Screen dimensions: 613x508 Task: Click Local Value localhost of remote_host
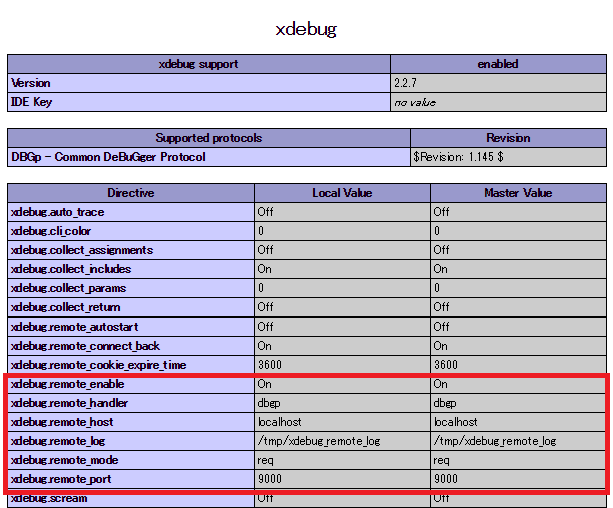tap(342, 422)
